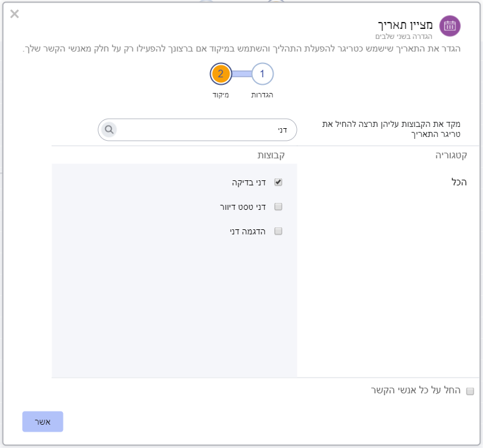Click the purple calendar date-marker icon
Screen dimensions: 483x448
pyautogui.click(x=450, y=26)
